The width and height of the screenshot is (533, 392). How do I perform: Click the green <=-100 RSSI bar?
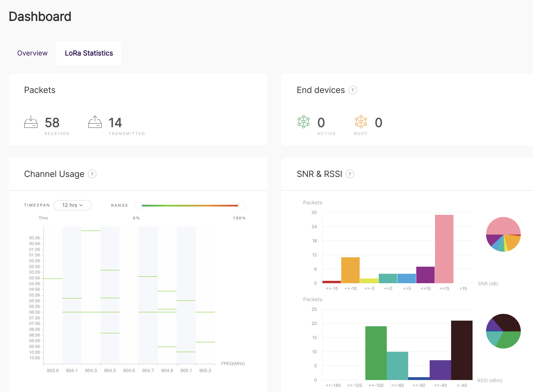point(376,353)
